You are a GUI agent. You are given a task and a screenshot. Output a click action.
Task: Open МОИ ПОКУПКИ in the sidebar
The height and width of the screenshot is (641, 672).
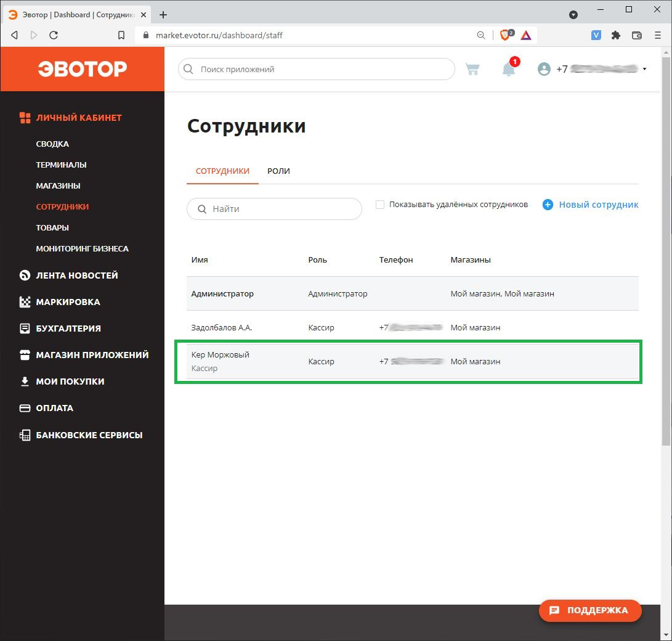pos(68,382)
